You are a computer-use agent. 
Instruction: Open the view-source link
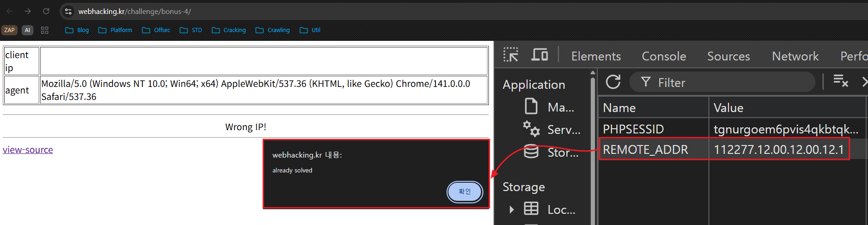(28, 150)
